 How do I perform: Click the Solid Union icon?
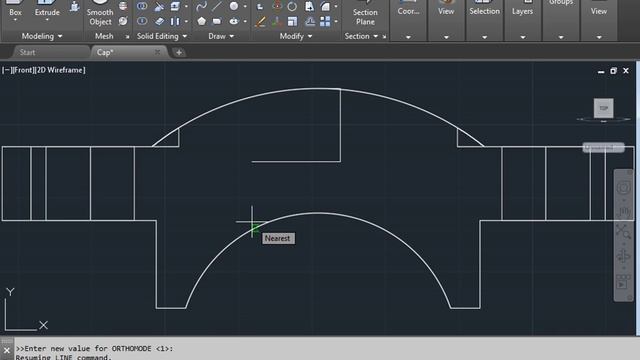click(142, 6)
